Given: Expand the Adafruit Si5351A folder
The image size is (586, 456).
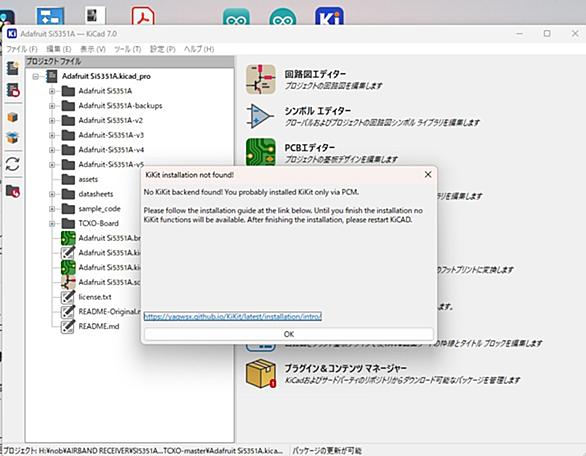Looking at the screenshot, I should click(x=52, y=91).
